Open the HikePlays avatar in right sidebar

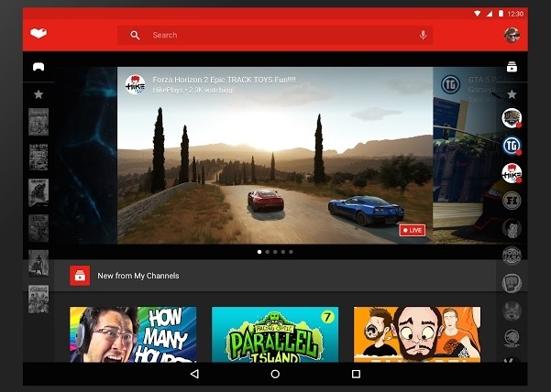coord(512,173)
